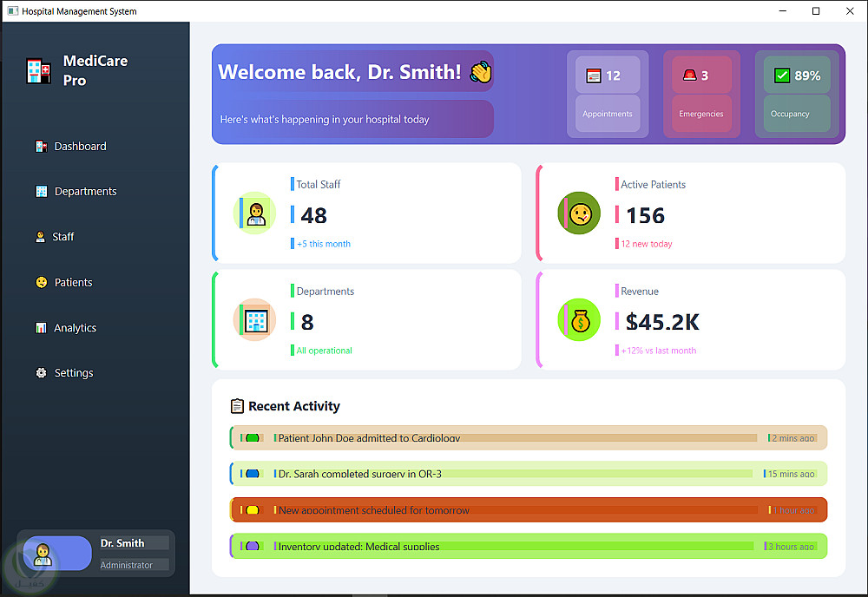This screenshot has width=868, height=597.
Task: Click the yellow dot icon on appointment activity
Action: [252, 509]
